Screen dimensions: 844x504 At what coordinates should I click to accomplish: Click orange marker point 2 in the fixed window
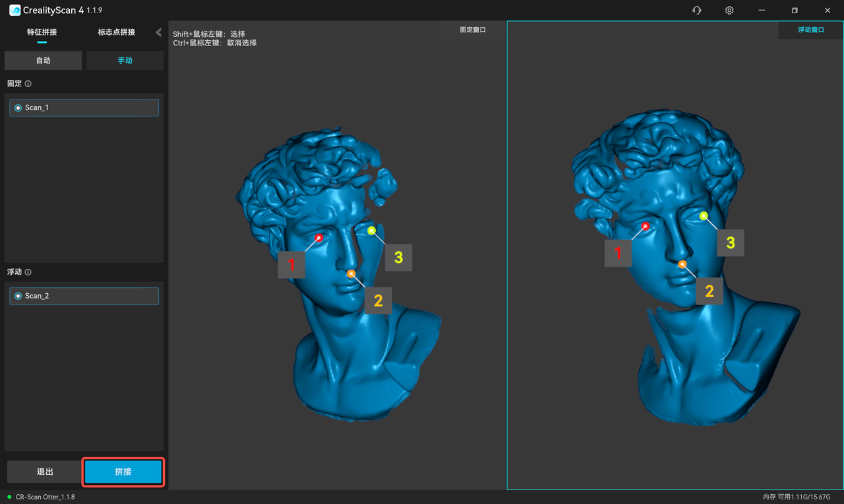pos(351,273)
